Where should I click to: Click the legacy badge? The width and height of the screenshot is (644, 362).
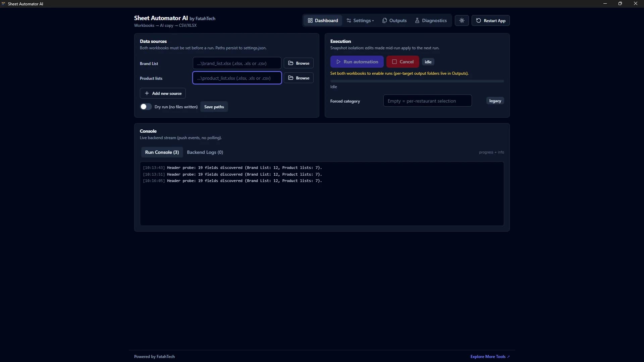click(x=495, y=101)
